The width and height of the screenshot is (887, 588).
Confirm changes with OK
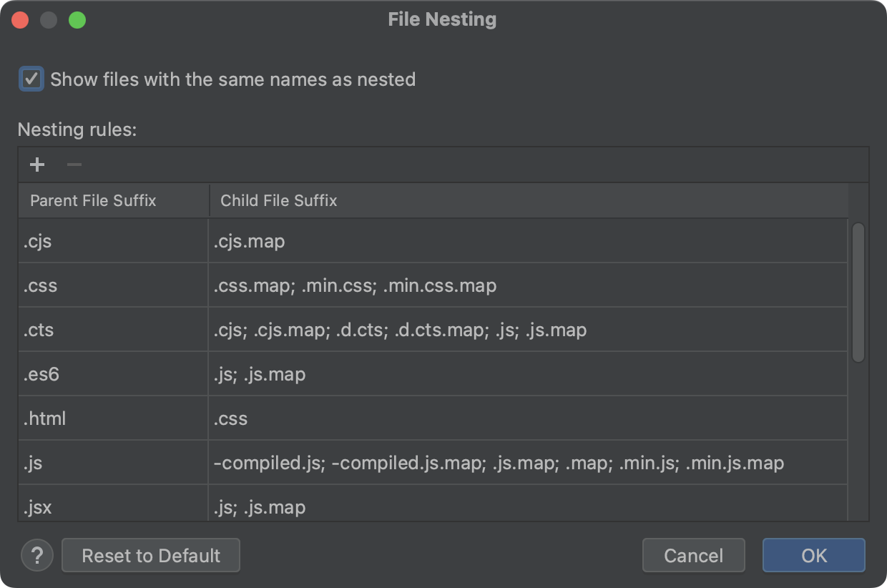click(x=813, y=555)
